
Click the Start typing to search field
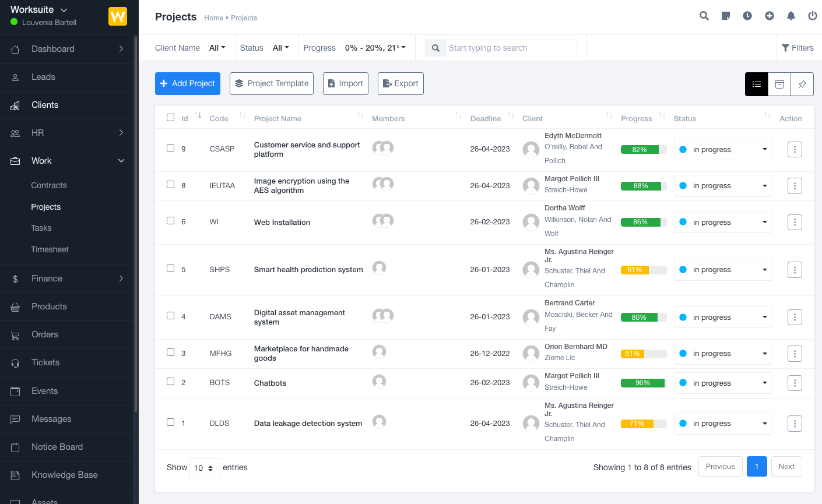pos(511,48)
